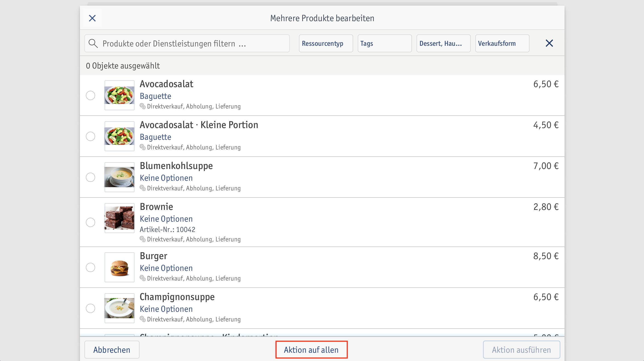Open Baguette option under Avocadosalat 6,50 €
The image size is (644, 361).
[x=155, y=96]
